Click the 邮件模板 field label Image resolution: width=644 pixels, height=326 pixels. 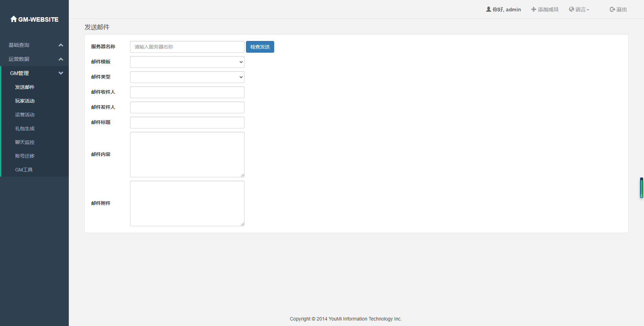coord(101,62)
